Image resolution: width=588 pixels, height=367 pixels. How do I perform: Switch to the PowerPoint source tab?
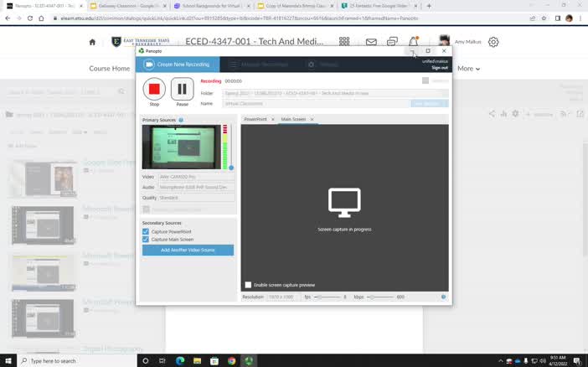(255, 119)
